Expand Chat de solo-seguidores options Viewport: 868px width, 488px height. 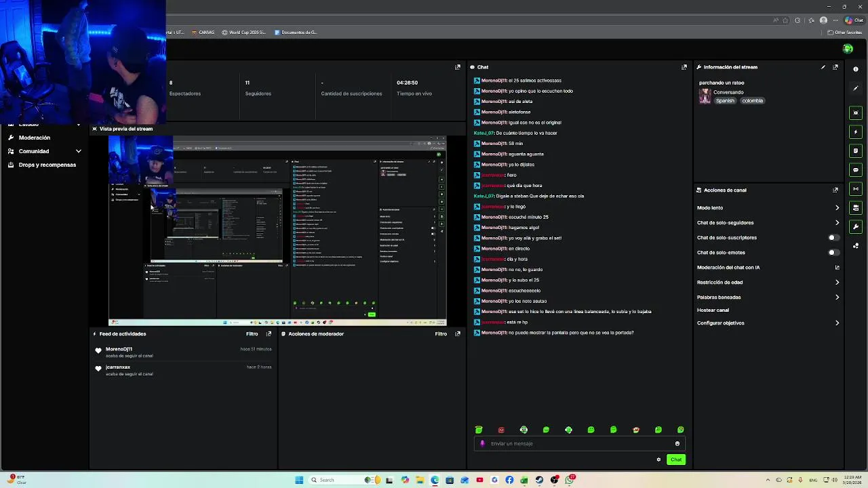point(837,222)
